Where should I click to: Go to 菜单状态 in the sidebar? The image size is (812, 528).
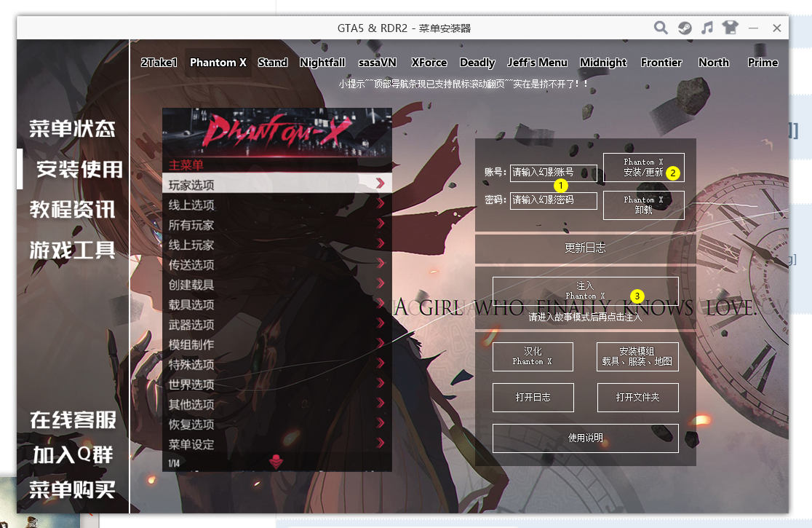tap(73, 130)
